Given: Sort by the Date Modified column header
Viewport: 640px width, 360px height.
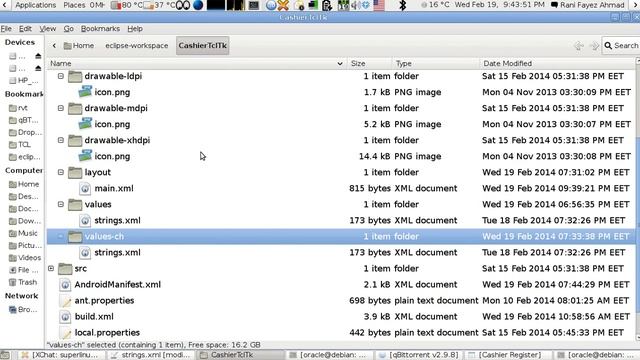Looking at the screenshot, I should [557, 64].
